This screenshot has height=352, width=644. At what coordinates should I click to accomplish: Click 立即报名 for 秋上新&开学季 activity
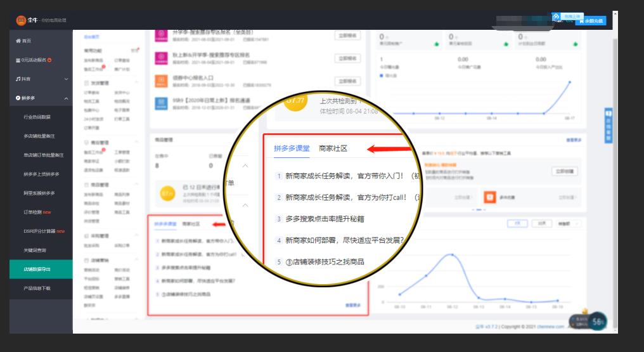pos(347,58)
